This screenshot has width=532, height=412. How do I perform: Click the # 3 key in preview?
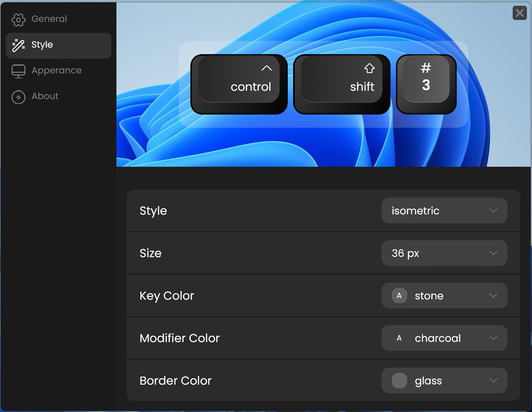[426, 84]
